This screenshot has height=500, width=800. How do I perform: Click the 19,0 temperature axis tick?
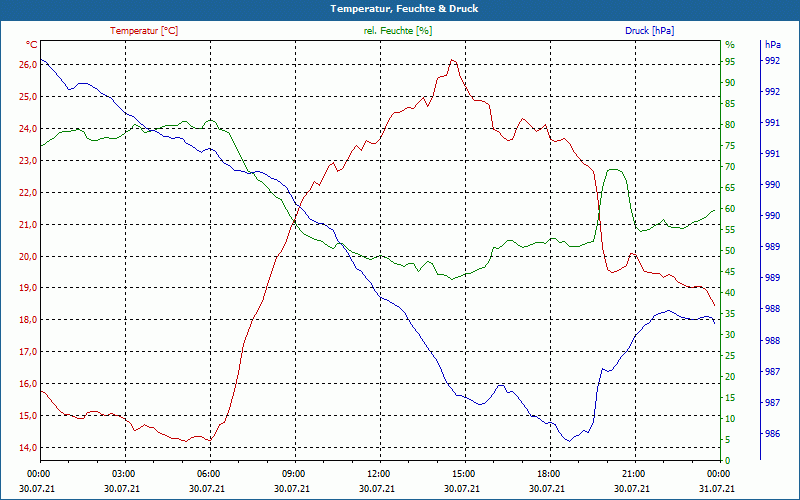tap(29, 288)
